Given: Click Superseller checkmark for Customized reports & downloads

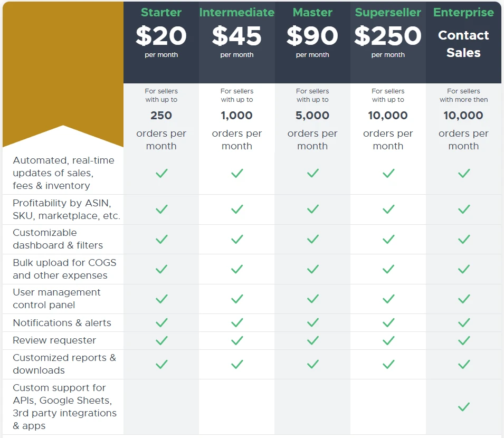Looking at the screenshot, I should pos(388,364).
